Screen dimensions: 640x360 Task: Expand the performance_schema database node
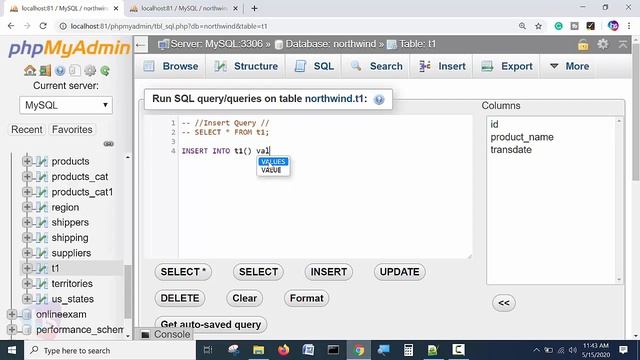click(12, 329)
